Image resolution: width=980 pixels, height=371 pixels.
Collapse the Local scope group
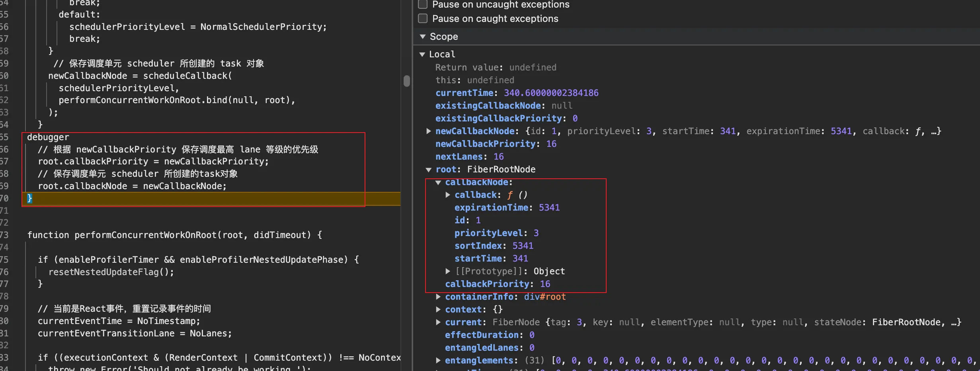(x=422, y=54)
